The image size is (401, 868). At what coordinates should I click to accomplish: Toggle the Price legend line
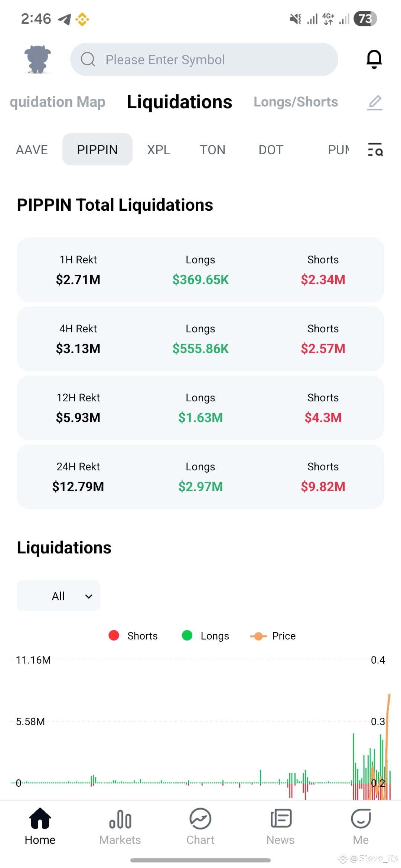[x=273, y=636]
